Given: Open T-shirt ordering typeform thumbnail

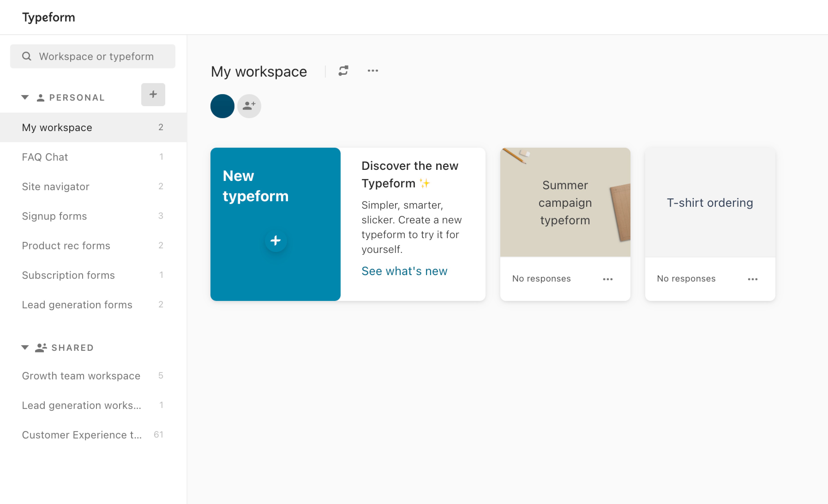Looking at the screenshot, I should click(710, 202).
